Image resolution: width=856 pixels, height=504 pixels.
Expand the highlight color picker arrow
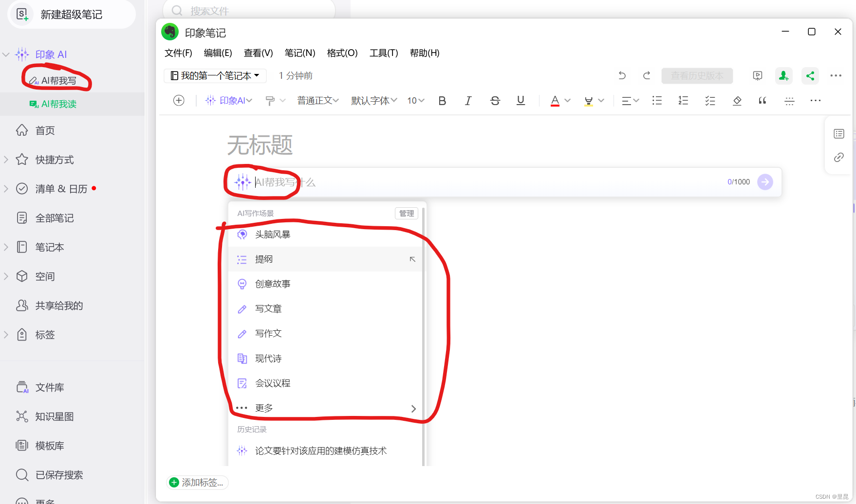click(601, 101)
